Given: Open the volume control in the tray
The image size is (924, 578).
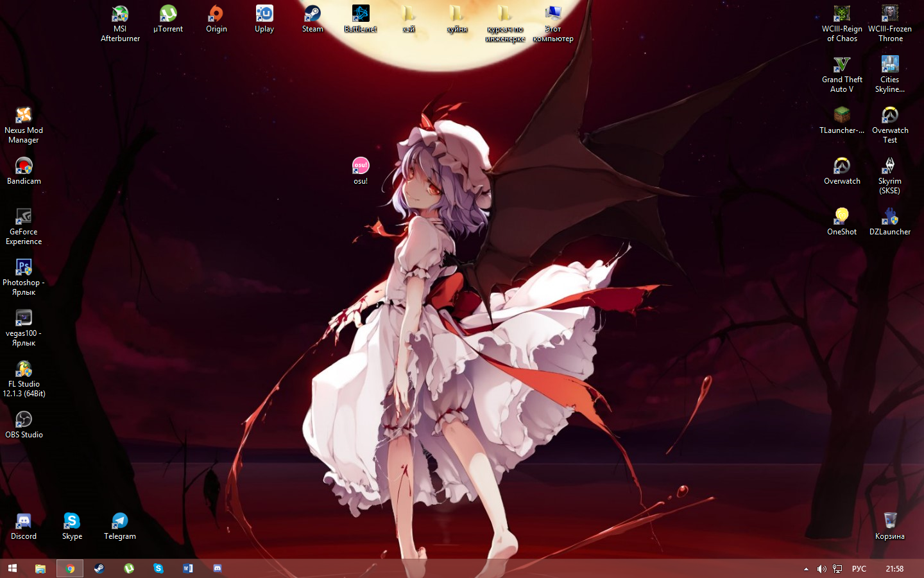Looking at the screenshot, I should [x=822, y=569].
